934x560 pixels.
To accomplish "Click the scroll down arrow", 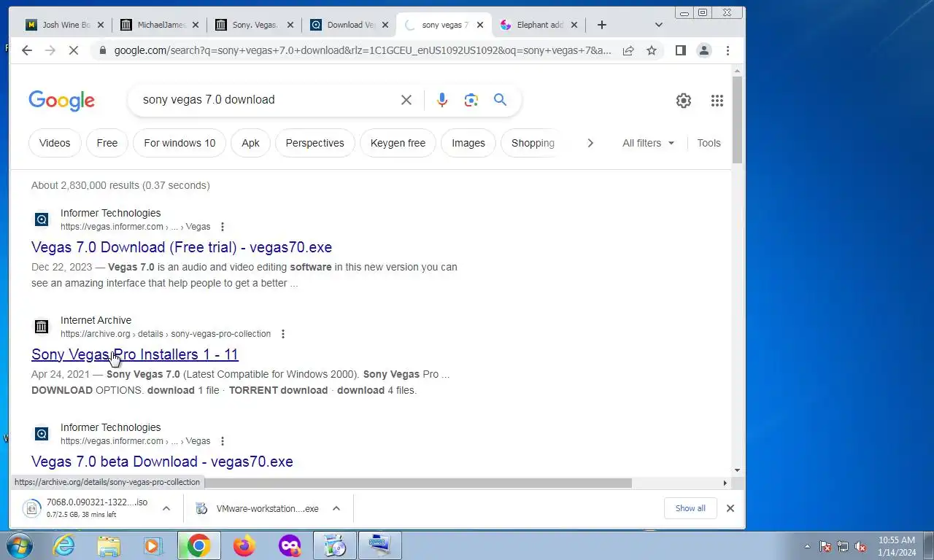I will [737, 471].
